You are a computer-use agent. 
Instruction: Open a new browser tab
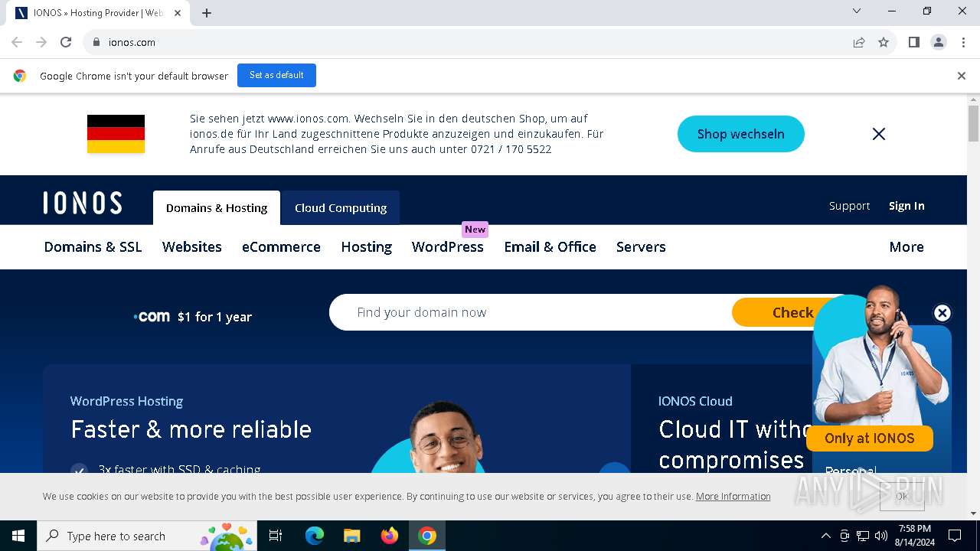(207, 13)
